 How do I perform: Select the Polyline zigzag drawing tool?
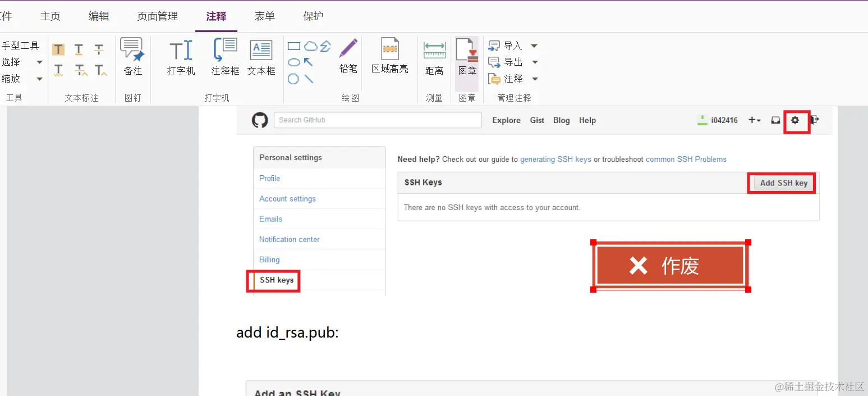[x=325, y=46]
